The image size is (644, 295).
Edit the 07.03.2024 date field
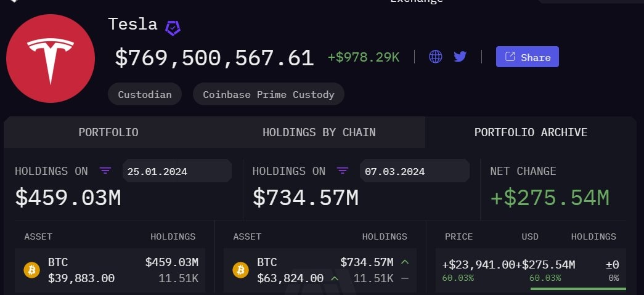414,171
